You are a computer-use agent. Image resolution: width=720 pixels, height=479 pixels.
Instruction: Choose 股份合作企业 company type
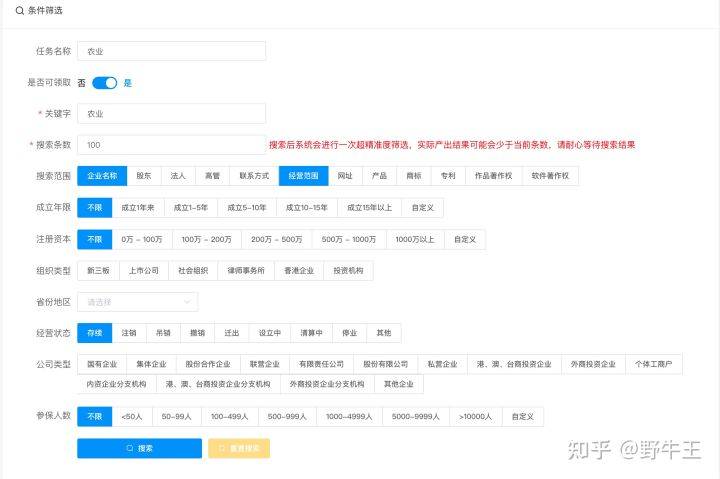coord(208,364)
